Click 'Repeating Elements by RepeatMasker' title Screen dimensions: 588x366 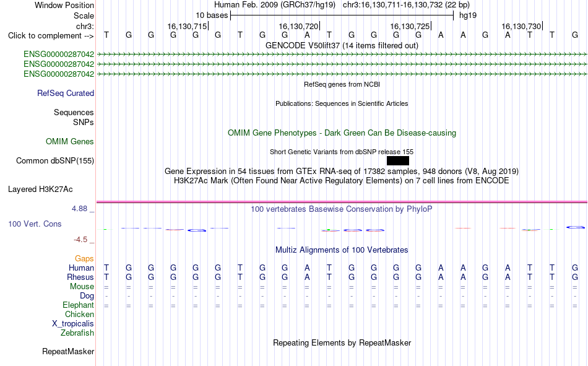pyautogui.click(x=342, y=342)
